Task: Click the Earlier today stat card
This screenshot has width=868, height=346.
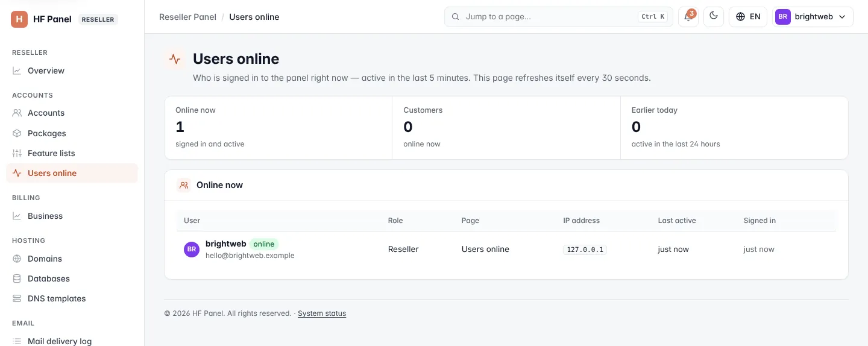Action: click(734, 128)
